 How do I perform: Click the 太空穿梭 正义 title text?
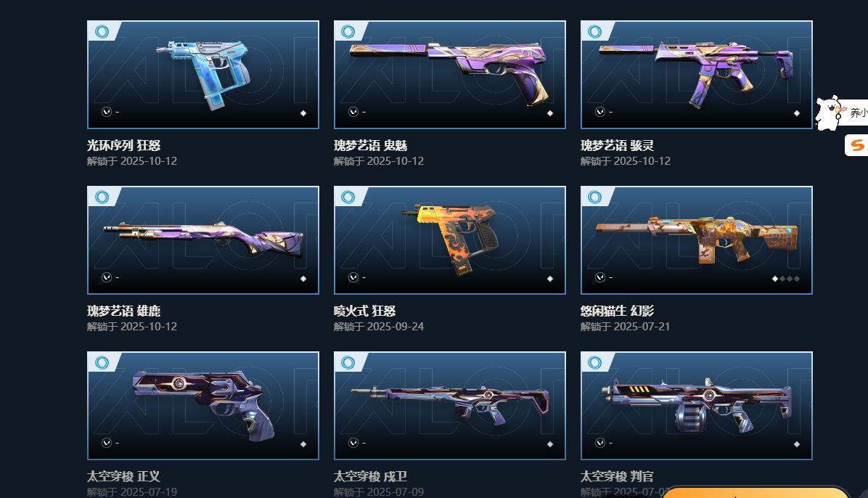click(x=123, y=476)
